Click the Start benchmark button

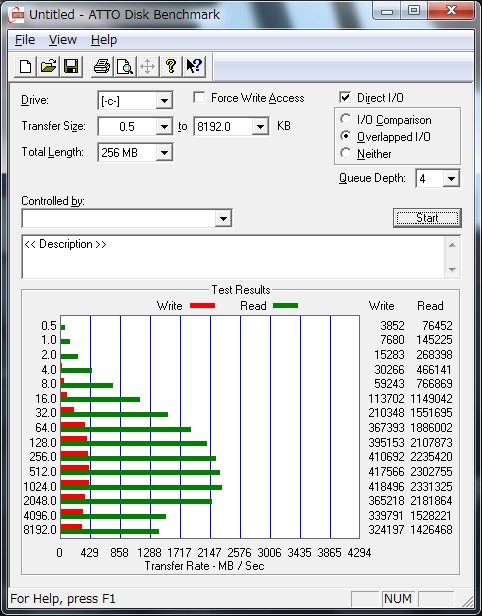427,218
